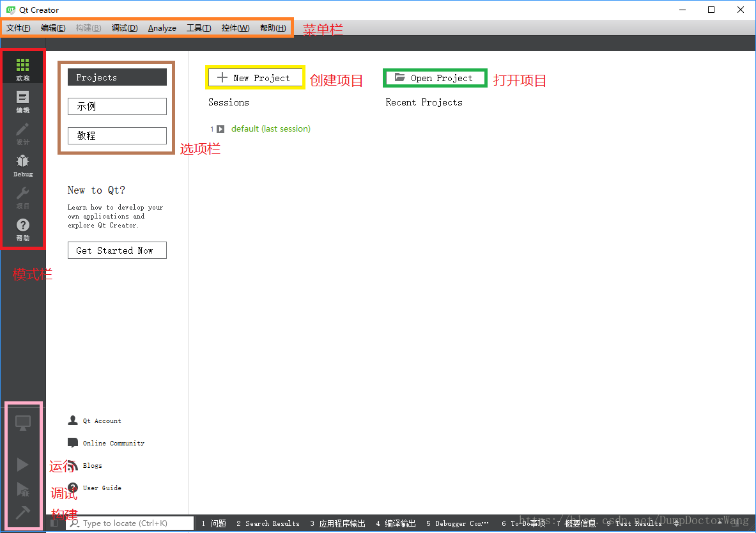Minimize the Qt Creator window
This screenshot has width=756, height=533.
tap(683, 10)
